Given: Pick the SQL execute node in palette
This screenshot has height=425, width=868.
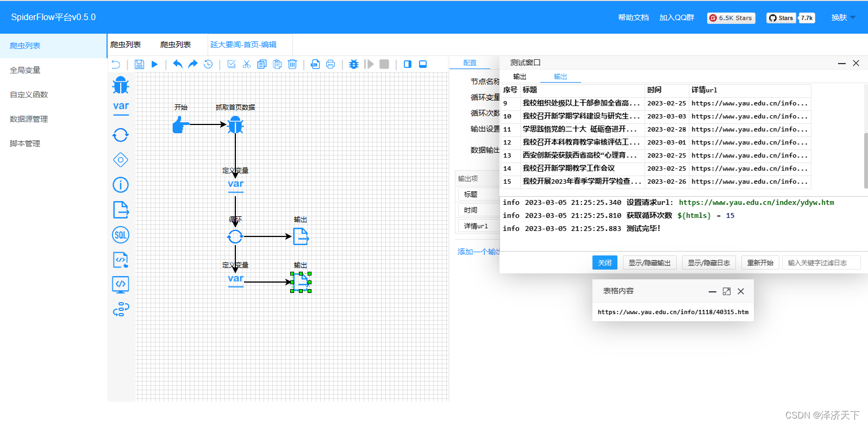Looking at the screenshot, I should 121,235.
